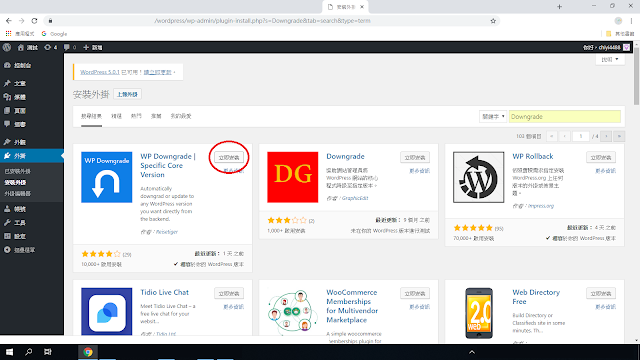Select Add New plugin submenu item
Viewport: 640px width, 360px height.
(16, 182)
